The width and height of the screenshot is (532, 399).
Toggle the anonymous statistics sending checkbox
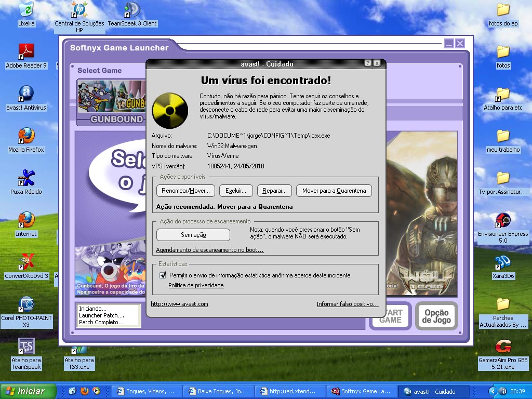tap(163, 275)
